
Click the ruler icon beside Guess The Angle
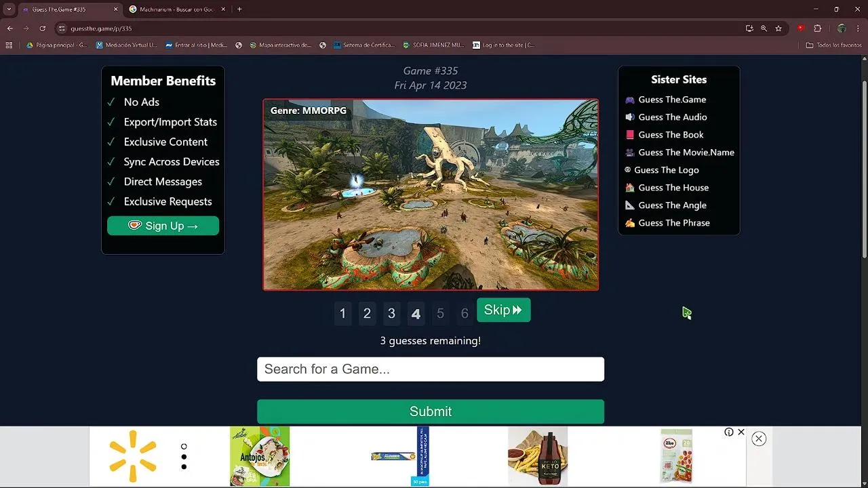[x=630, y=205]
